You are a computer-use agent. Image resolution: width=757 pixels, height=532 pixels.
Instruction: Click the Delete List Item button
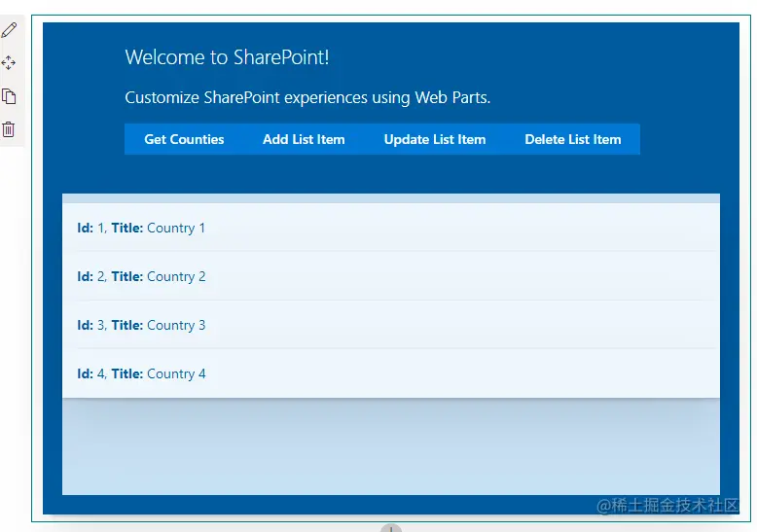[572, 139]
